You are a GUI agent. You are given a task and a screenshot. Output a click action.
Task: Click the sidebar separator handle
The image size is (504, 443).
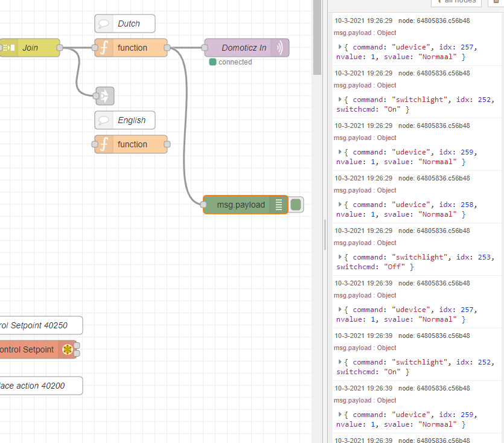click(x=325, y=235)
